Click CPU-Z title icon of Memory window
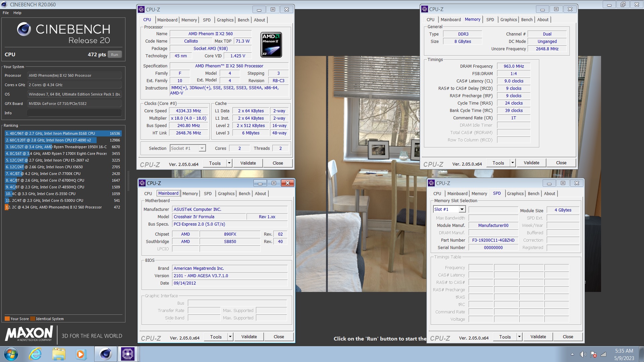644x362 pixels. 425,9
